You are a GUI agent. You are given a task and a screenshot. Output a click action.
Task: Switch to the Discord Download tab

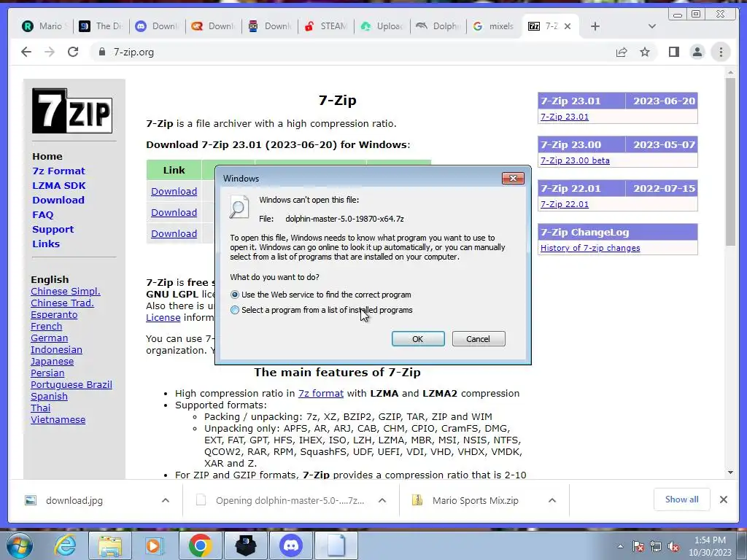coord(158,26)
